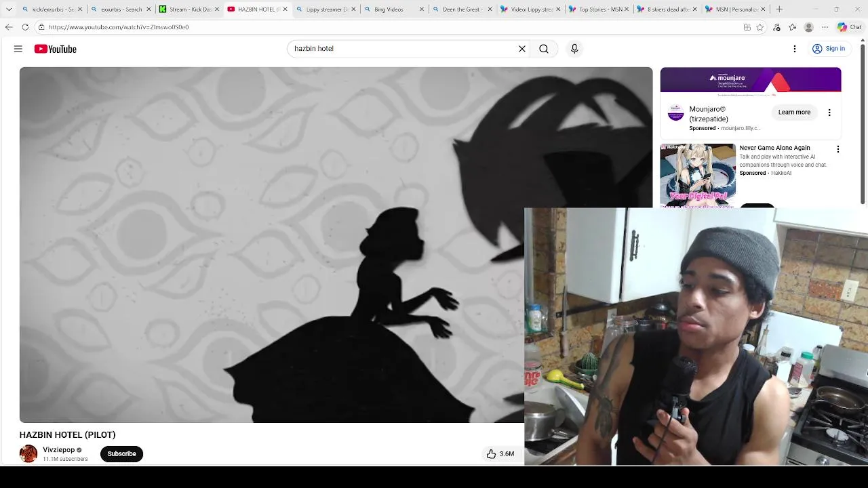Open the 'Never Game Alone Again' ad title
Image resolution: width=868 pixels, height=488 pixels.
tap(774, 148)
